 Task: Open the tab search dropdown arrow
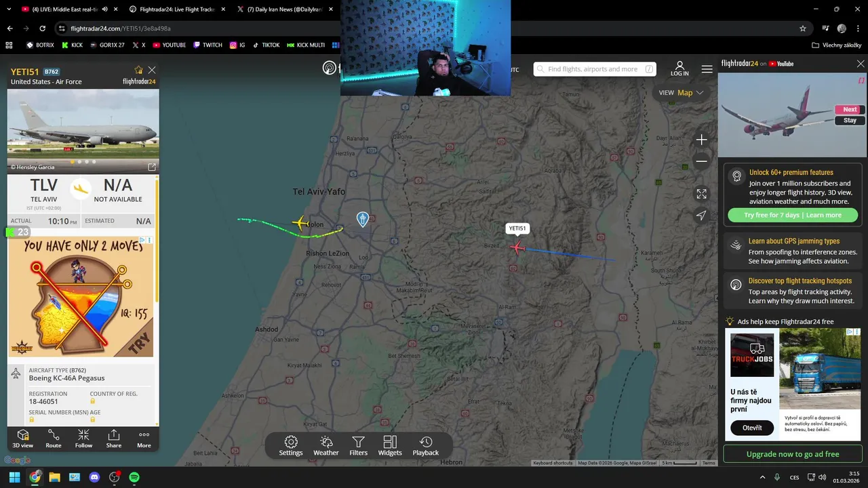[8, 9]
